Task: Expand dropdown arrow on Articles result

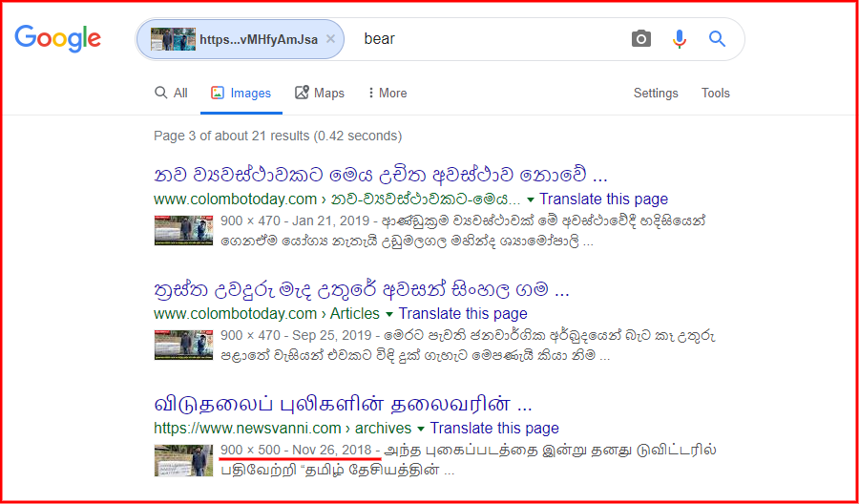Action: tap(389, 314)
